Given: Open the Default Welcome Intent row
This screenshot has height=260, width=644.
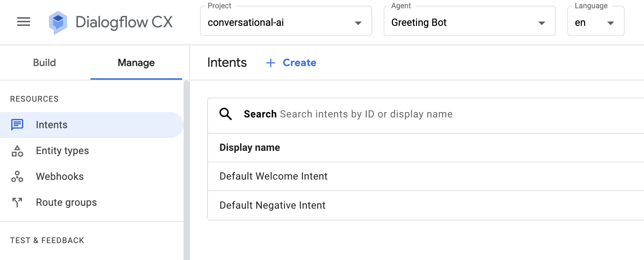Looking at the screenshot, I should (426, 176).
